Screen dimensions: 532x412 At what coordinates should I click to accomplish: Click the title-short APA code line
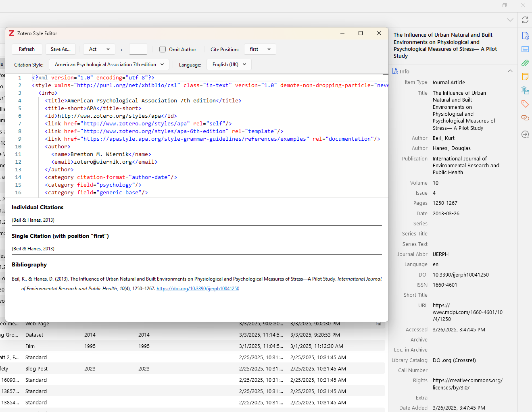[x=93, y=108]
